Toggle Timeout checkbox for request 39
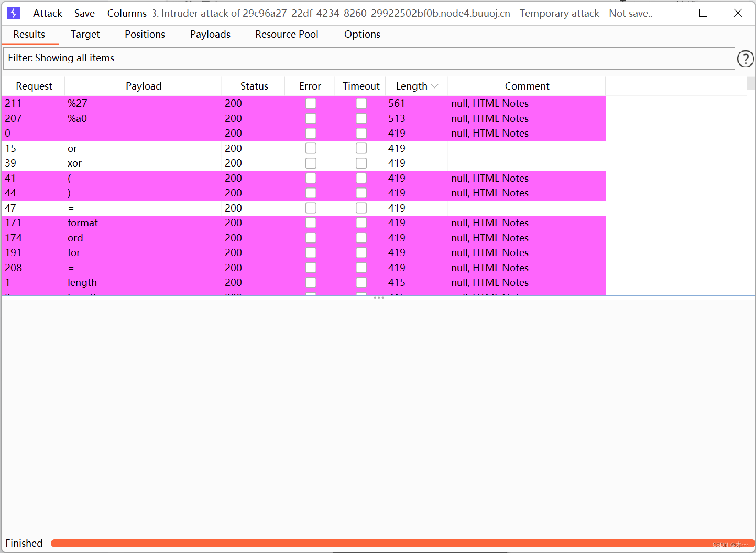Screen dimensions: 756x553 [x=361, y=163]
